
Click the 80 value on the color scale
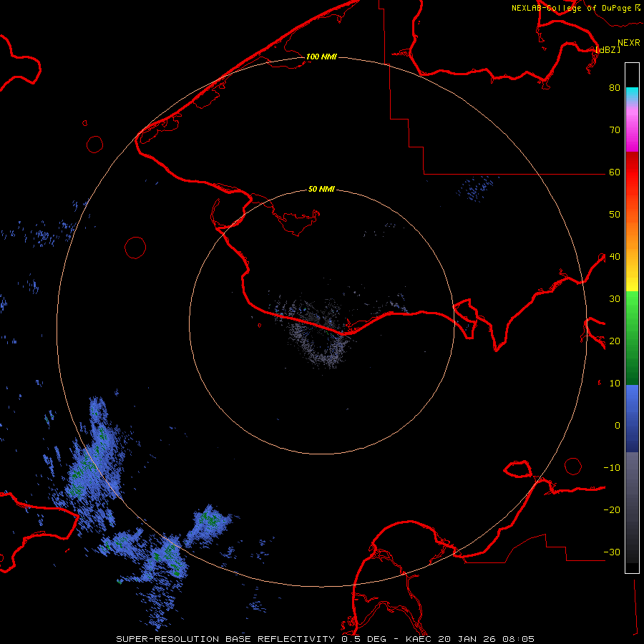(615, 88)
